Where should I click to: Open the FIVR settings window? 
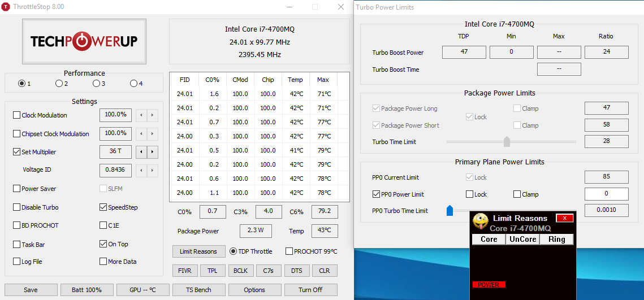(185, 271)
